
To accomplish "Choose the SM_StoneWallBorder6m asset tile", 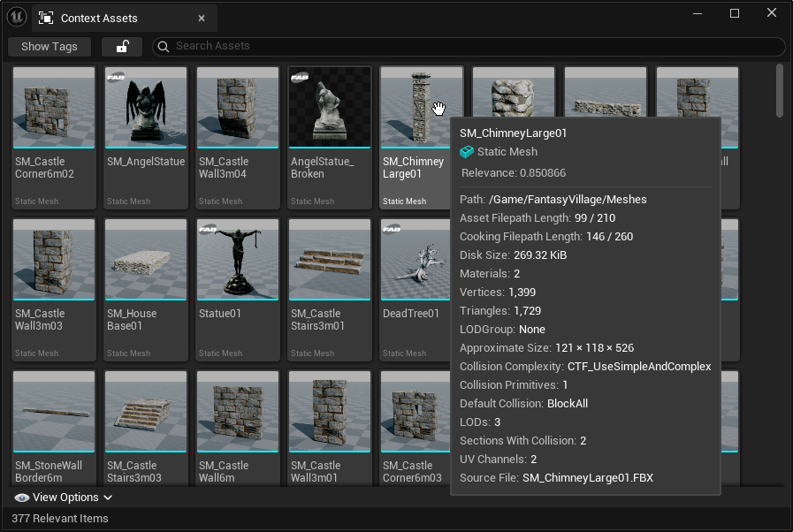I will pyautogui.click(x=54, y=411).
